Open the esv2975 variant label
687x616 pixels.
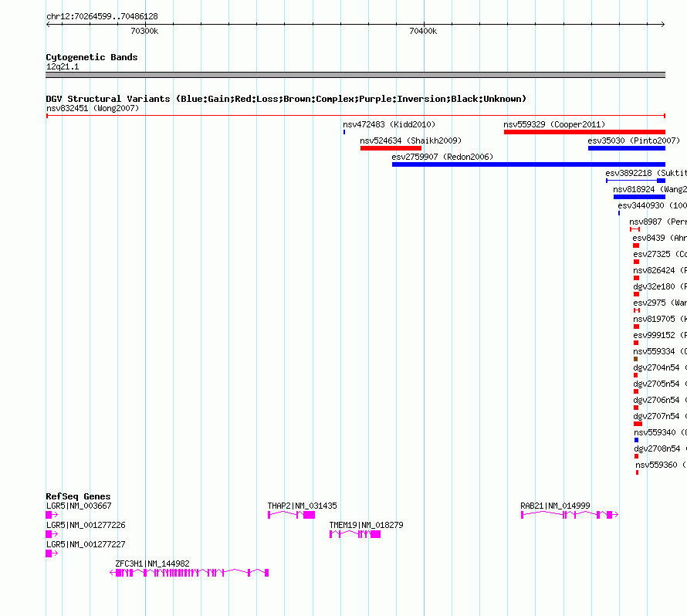[660, 303]
